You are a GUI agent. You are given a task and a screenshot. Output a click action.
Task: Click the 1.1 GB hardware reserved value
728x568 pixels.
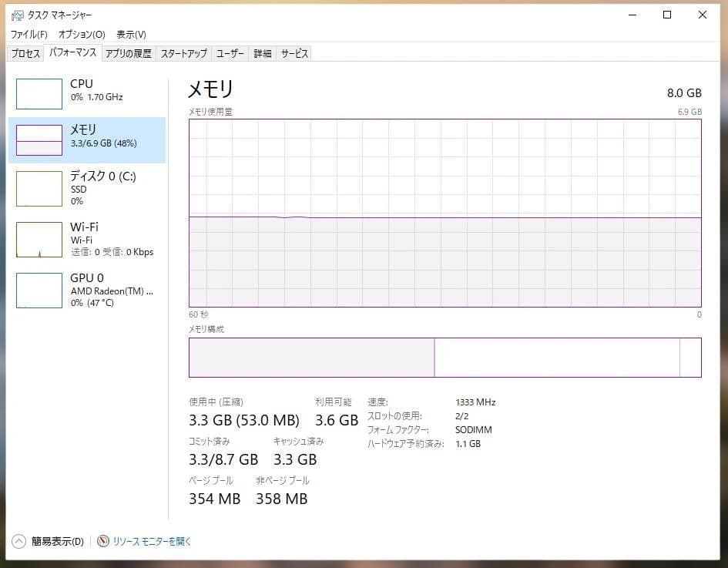click(468, 444)
